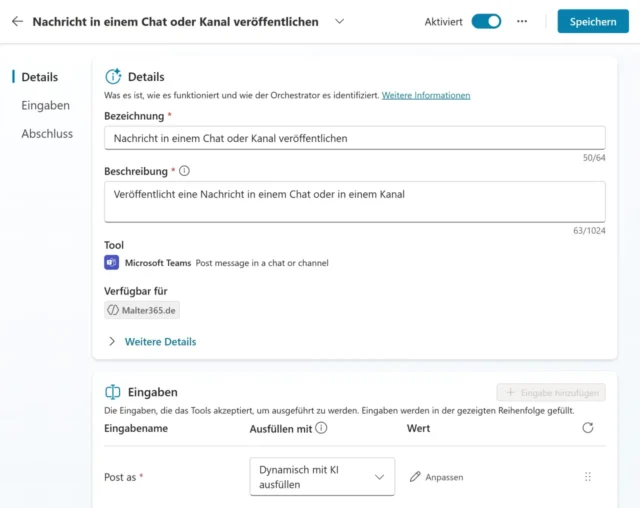Toggle the Aktiviert switch off
The height and width of the screenshot is (508, 640).
pos(486,21)
